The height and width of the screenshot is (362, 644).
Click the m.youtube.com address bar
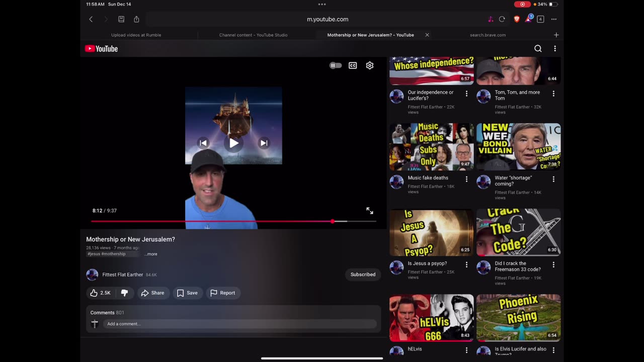click(328, 19)
